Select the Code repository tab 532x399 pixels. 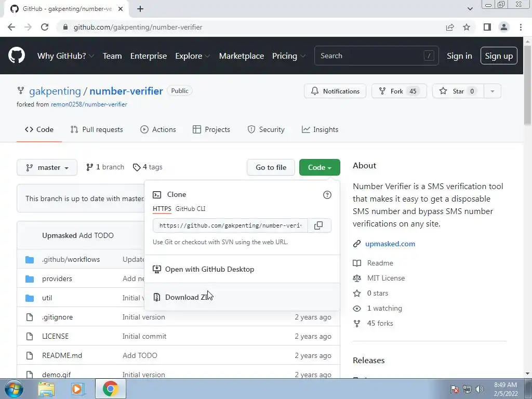(x=39, y=129)
